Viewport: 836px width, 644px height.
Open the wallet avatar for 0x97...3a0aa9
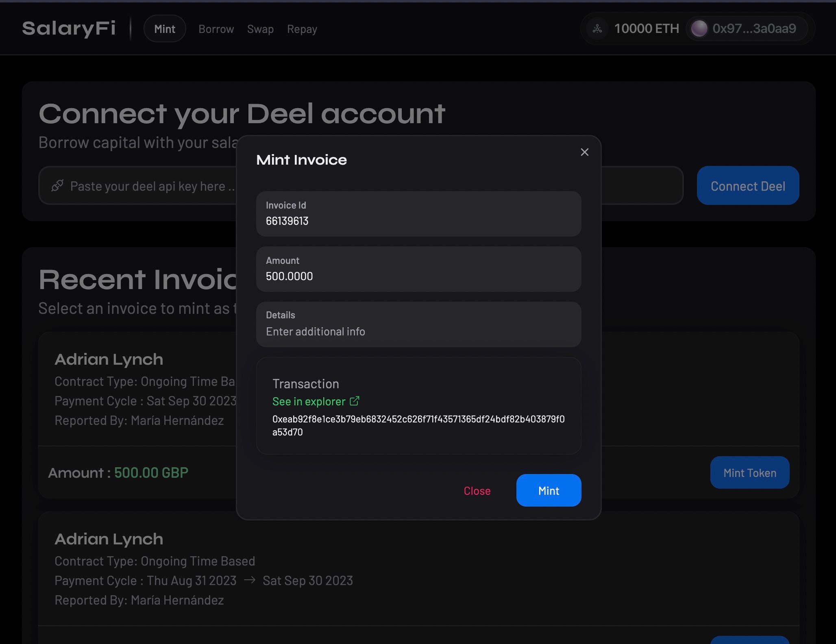[x=699, y=28]
